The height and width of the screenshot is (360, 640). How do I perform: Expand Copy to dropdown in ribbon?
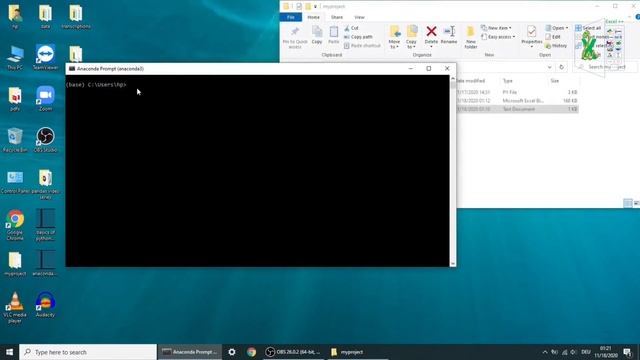point(411,44)
